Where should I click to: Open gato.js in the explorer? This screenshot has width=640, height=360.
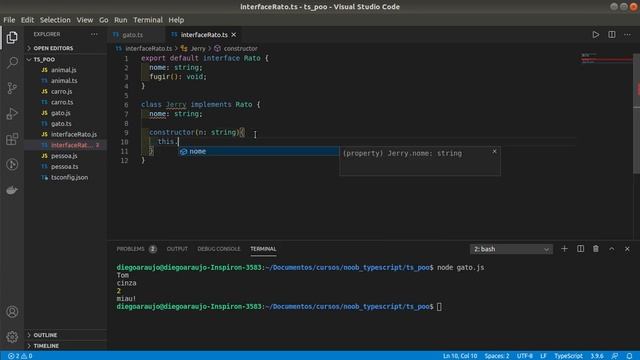coord(65,113)
